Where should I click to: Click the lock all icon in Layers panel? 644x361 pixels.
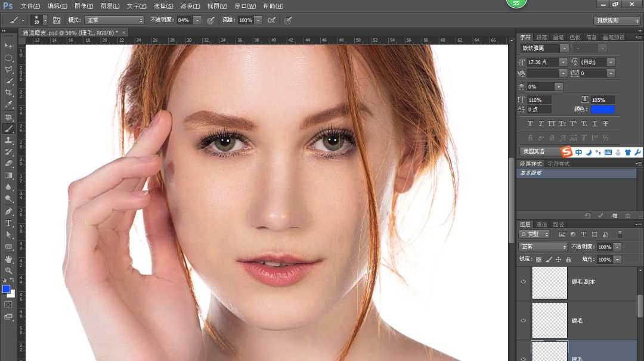point(568,260)
